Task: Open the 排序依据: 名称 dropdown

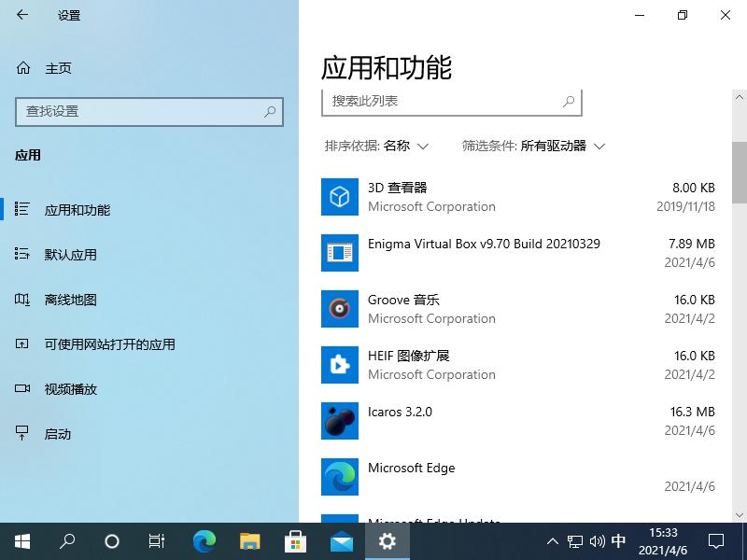Action: click(376, 146)
